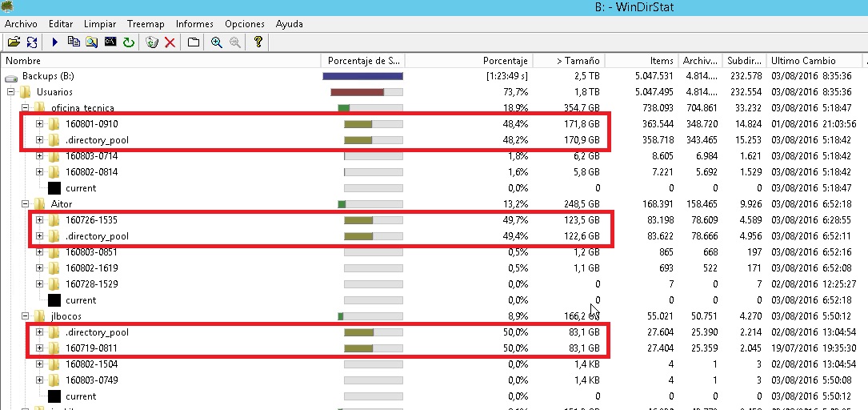This screenshot has width=868, height=410.
Task: Open the command prompt toolbar icon
Action: point(110,42)
